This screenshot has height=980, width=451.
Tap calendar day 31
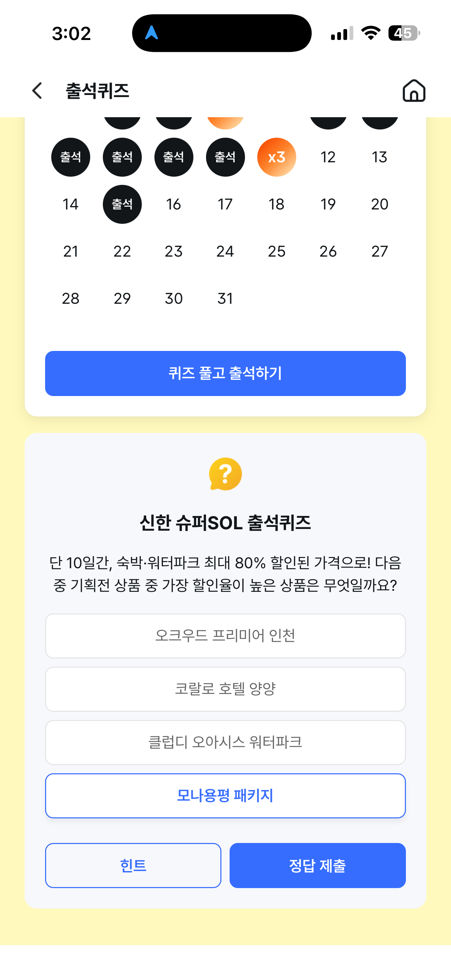coord(225,299)
